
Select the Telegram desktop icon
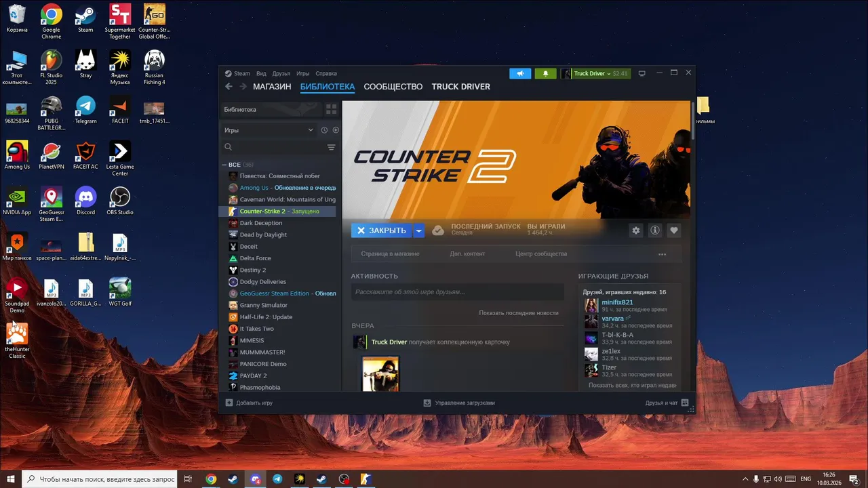click(85, 109)
